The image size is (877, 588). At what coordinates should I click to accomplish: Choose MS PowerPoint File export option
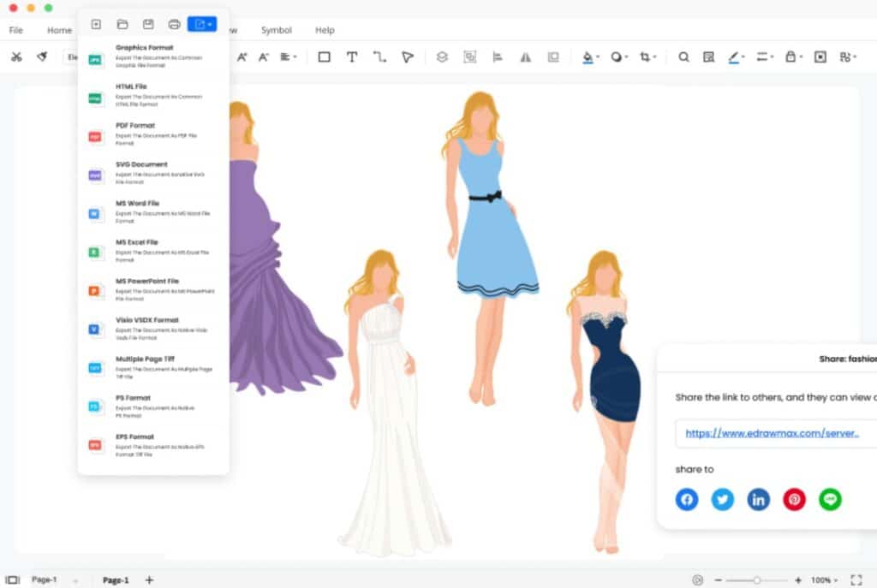[x=152, y=290]
